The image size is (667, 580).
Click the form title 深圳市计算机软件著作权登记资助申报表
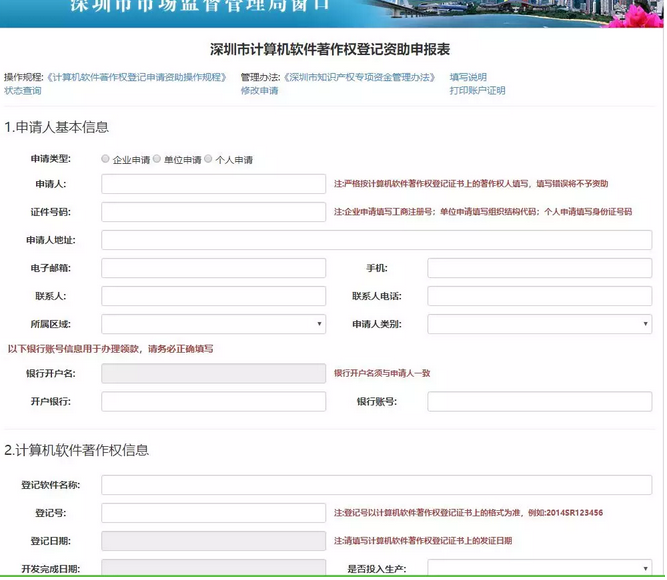[x=330, y=49]
